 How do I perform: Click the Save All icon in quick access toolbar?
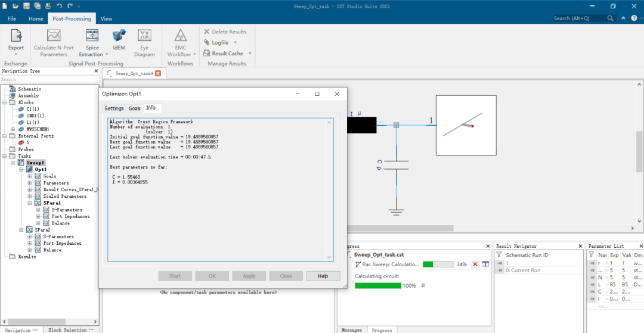pyautogui.click(x=38, y=6)
